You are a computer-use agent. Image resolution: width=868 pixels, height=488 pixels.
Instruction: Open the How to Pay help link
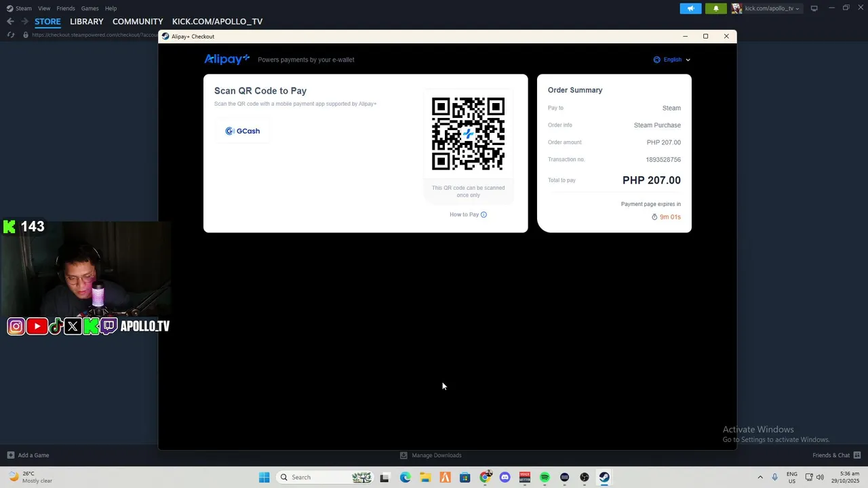(468, 214)
